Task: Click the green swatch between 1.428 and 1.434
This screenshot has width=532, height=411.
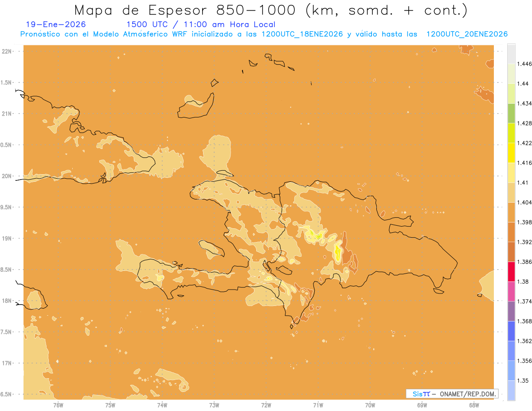Action: [511, 113]
